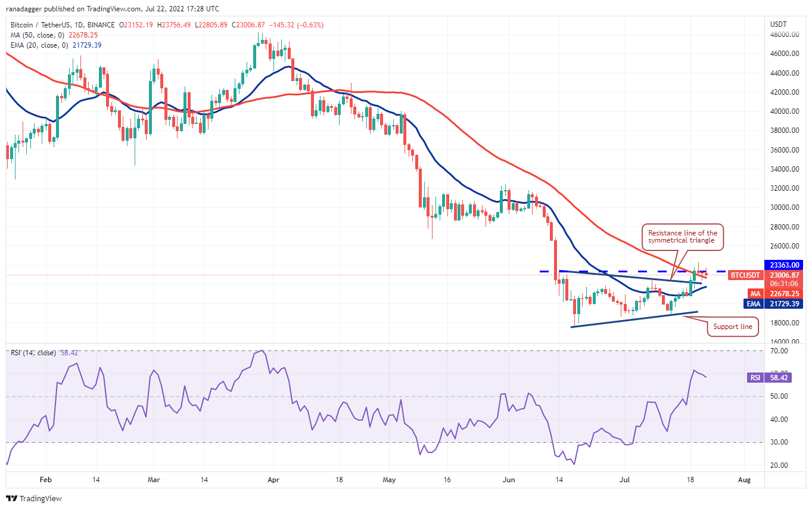Select the Support line annotation box

(x=732, y=327)
